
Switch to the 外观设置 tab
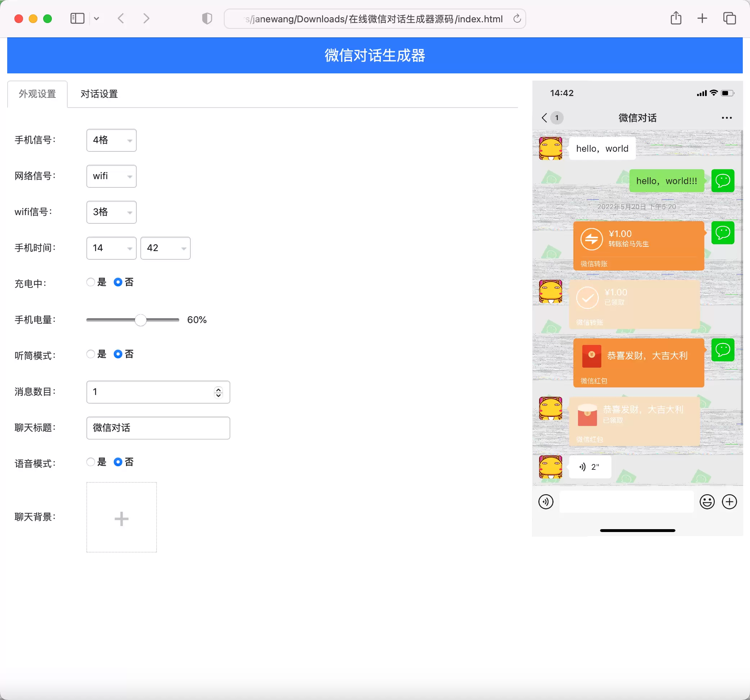(37, 94)
